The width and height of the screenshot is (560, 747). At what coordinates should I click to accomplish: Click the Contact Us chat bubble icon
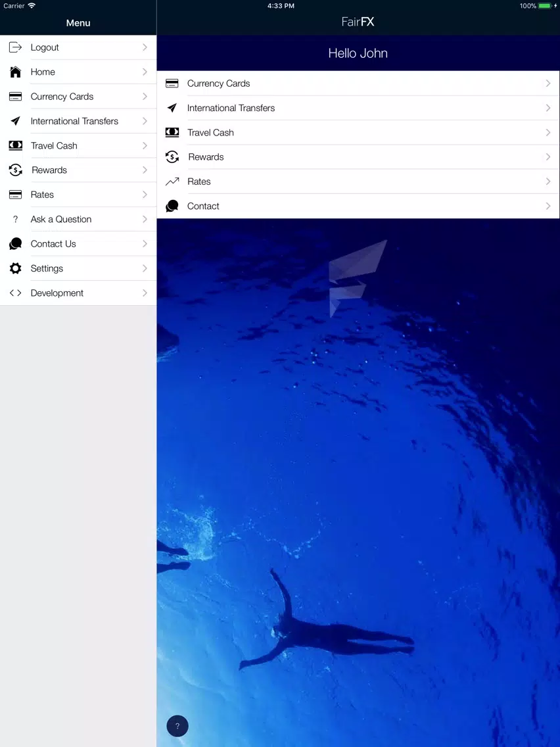click(x=15, y=243)
